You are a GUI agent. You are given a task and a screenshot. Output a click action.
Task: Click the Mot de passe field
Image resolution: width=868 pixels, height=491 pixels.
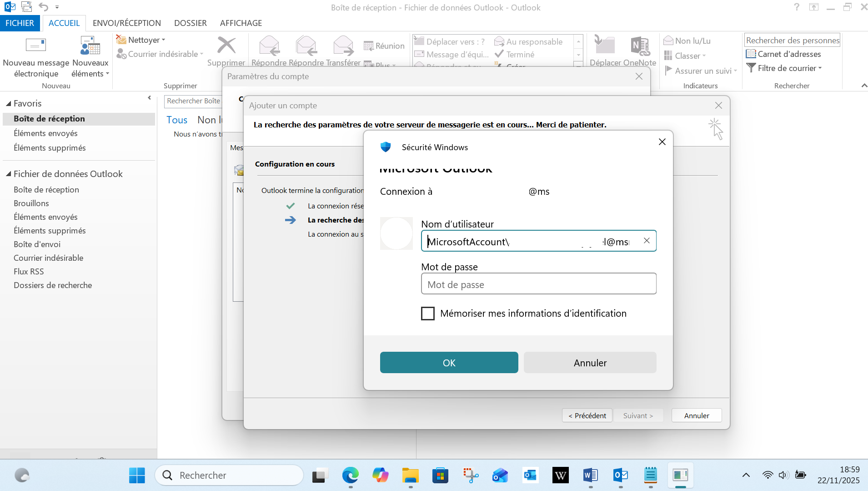[539, 284]
